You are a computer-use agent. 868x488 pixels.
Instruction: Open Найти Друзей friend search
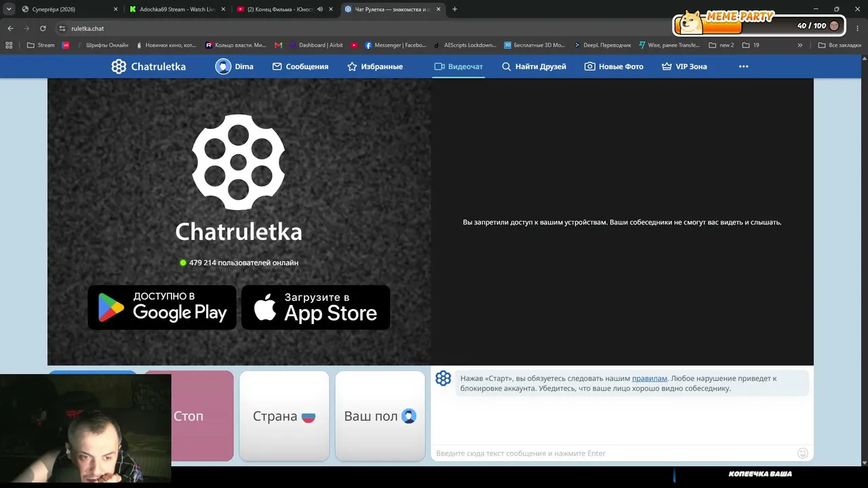tap(534, 66)
